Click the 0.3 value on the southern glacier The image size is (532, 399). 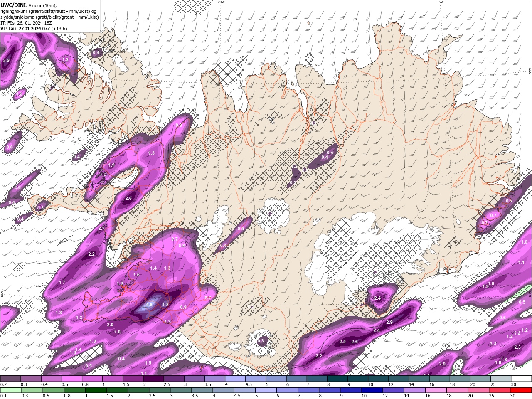pyautogui.click(x=261, y=341)
